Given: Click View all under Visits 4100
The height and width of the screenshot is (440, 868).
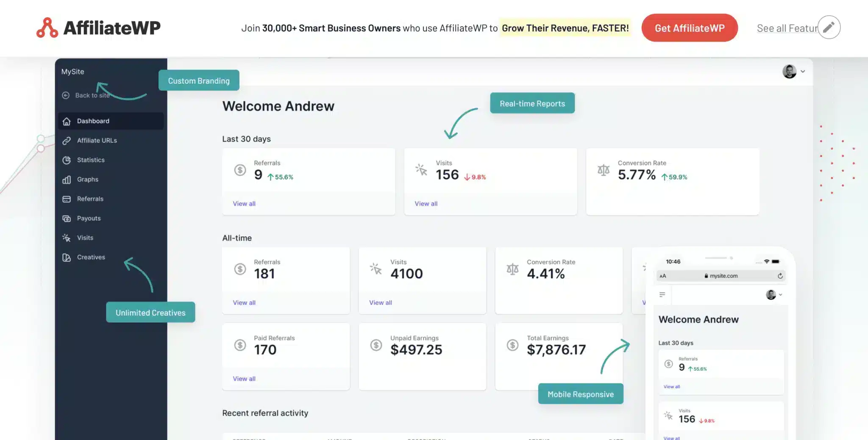Looking at the screenshot, I should coord(381,303).
